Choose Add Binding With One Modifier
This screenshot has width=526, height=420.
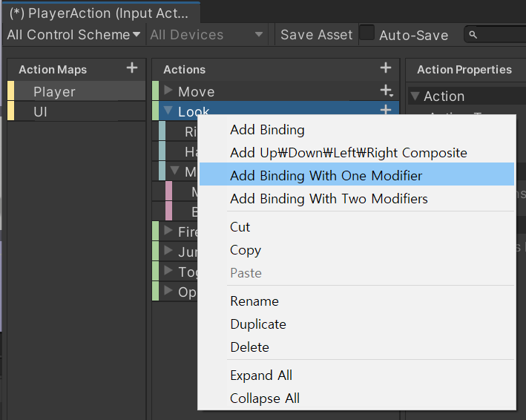326,176
